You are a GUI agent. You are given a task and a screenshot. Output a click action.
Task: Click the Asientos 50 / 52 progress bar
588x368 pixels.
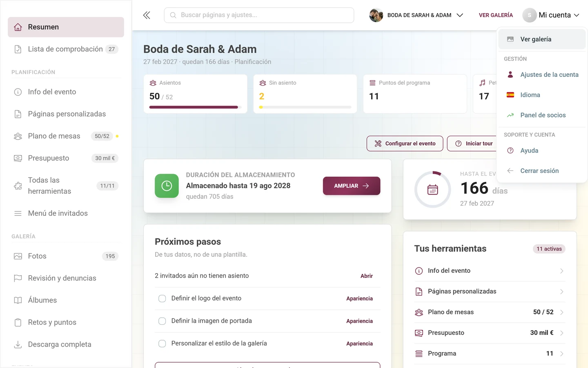click(196, 107)
